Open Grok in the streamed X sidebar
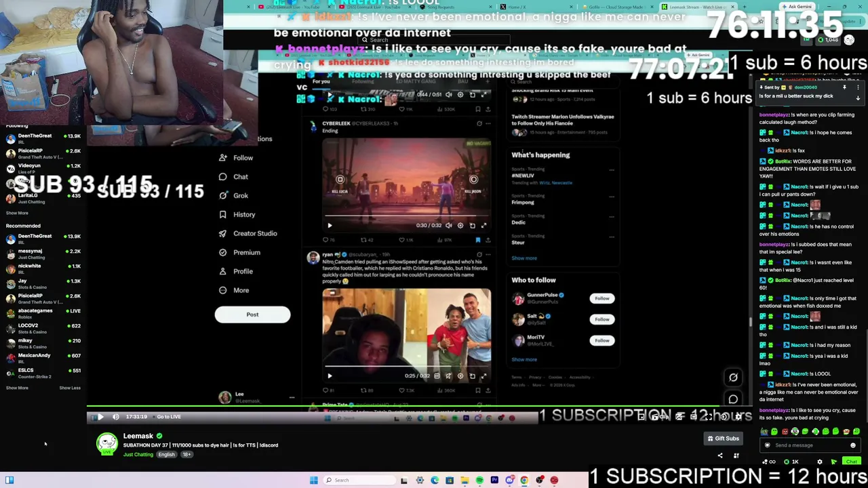This screenshot has width=868, height=488. pos(233,196)
